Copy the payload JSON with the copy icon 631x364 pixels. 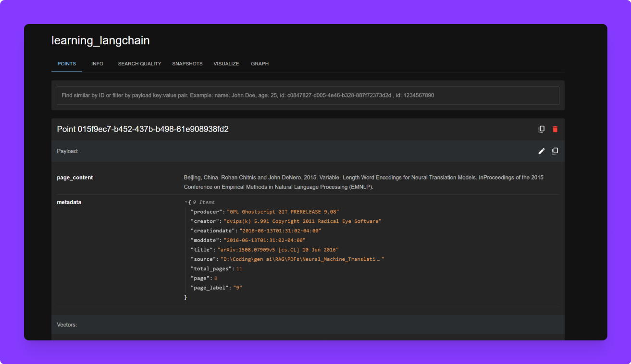pyautogui.click(x=555, y=151)
